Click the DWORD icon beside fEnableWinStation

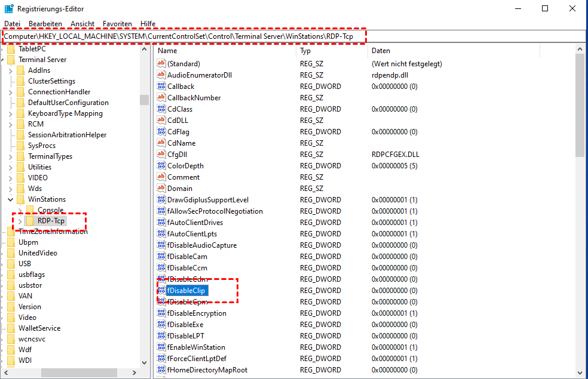click(x=161, y=347)
